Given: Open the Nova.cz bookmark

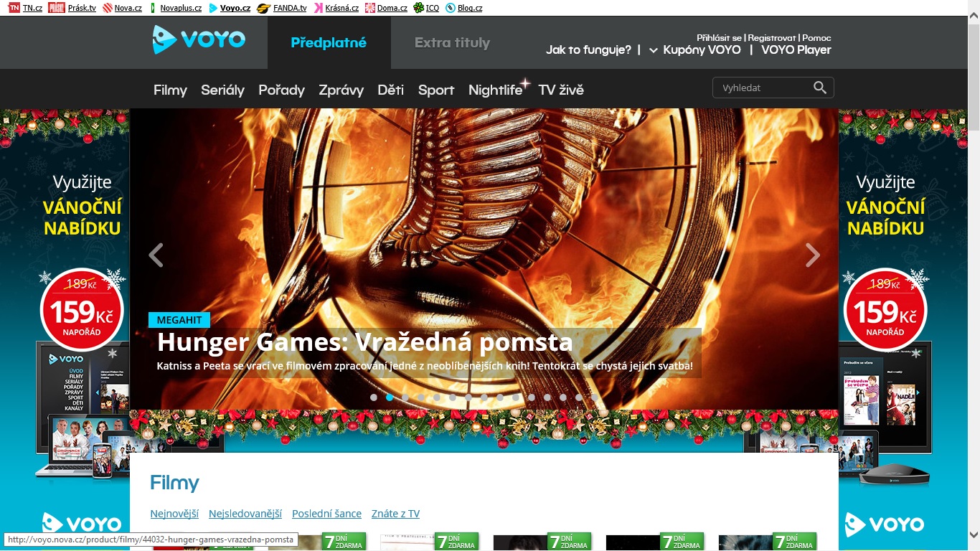Looking at the screenshot, I should point(122,8).
